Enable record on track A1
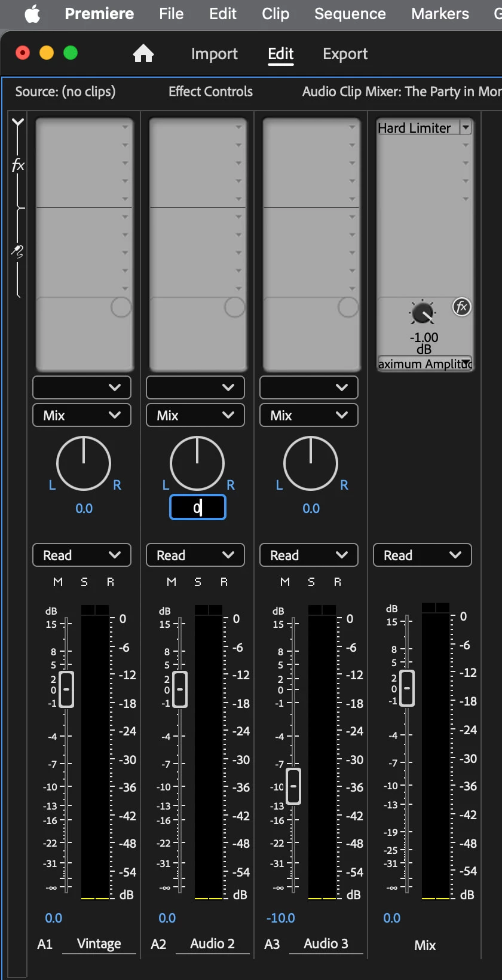 coord(111,582)
